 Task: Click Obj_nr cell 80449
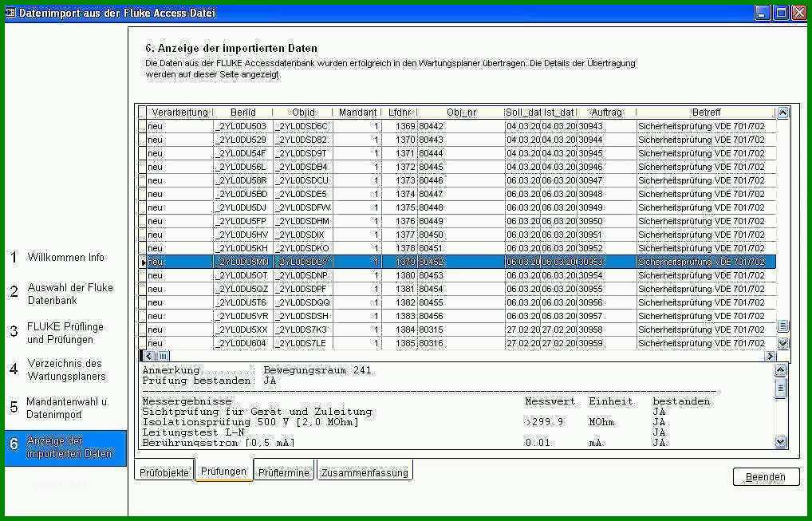click(461, 221)
